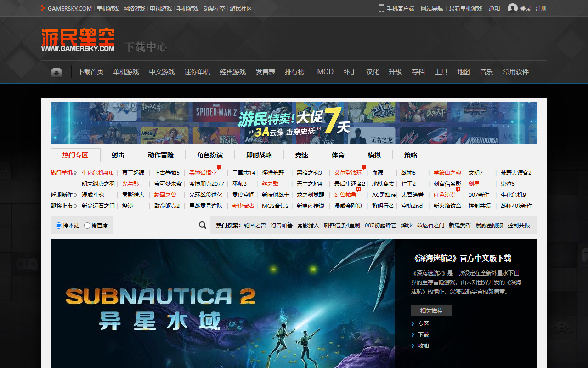Open 电视游戏 in the top bar
This screenshot has width=588, height=368.
coord(161,9)
